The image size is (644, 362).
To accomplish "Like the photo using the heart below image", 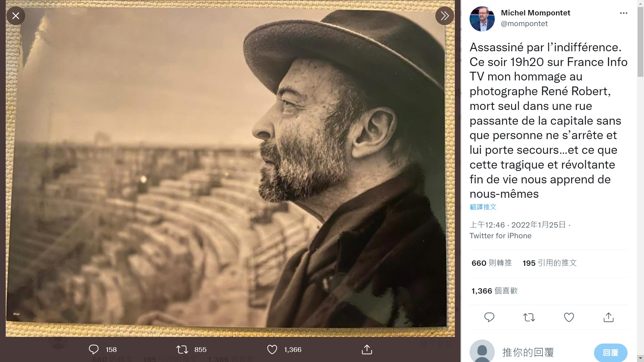I will (x=272, y=350).
